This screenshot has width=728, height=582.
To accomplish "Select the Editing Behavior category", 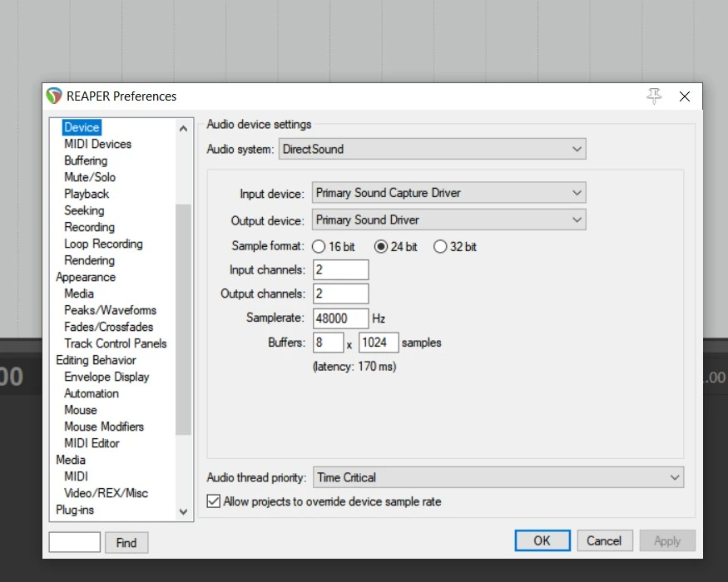I will (97, 360).
